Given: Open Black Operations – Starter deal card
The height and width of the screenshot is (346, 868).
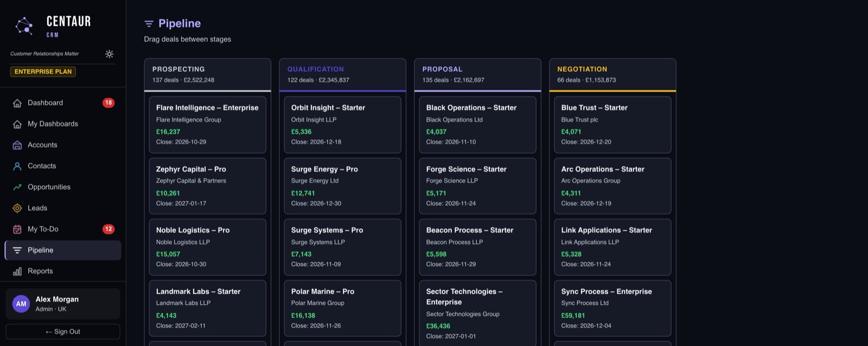Looking at the screenshot, I should point(477,125).
